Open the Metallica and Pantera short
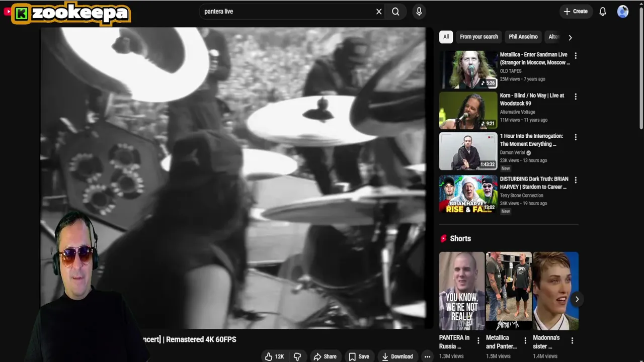 [509, 291]
